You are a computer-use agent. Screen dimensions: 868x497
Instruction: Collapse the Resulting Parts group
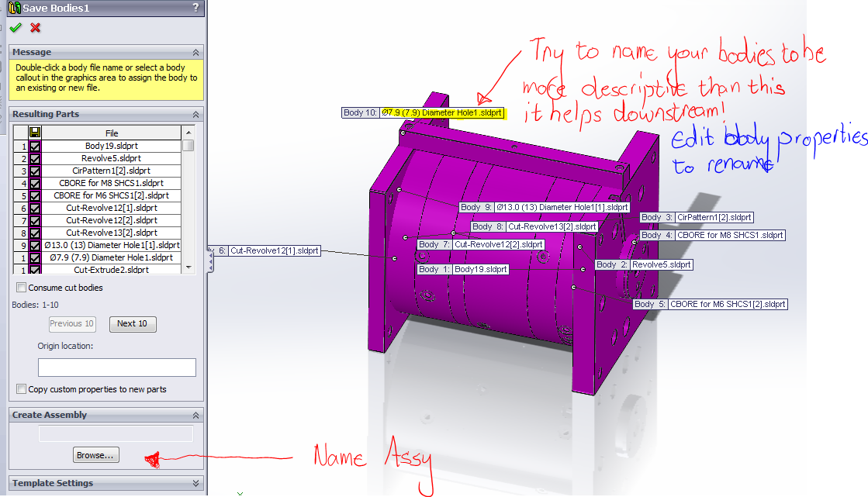(x=195, y=114)
